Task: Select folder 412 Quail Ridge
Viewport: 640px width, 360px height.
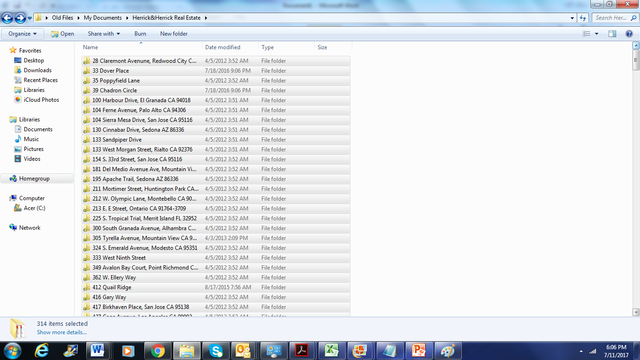Action: [x=216, y=287]
